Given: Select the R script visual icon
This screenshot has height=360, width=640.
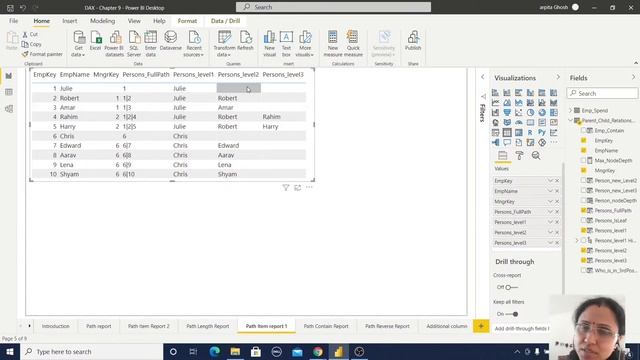Looking at the screenshot, I should [x=530, y=133].
